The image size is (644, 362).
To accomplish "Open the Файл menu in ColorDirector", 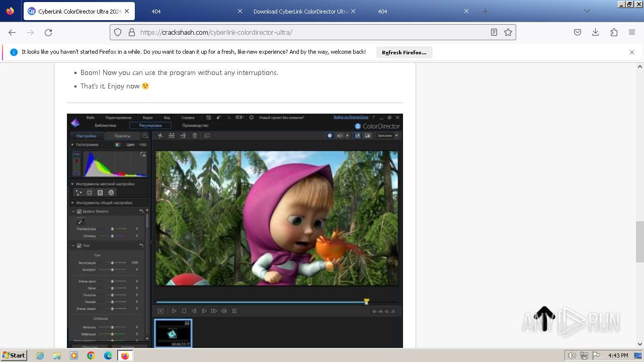I will point(90,118).
